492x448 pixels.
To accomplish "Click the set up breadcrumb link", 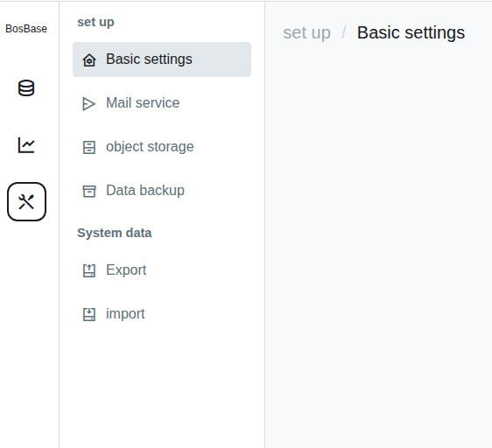I will (307, 32).
